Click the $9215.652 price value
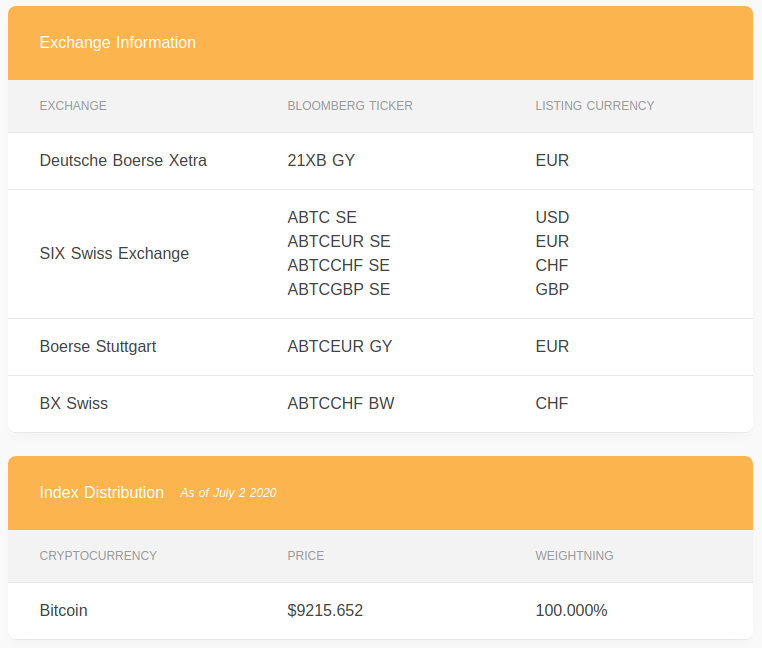The width and height of the screenshot is (762, 648). tap(325, 611)
